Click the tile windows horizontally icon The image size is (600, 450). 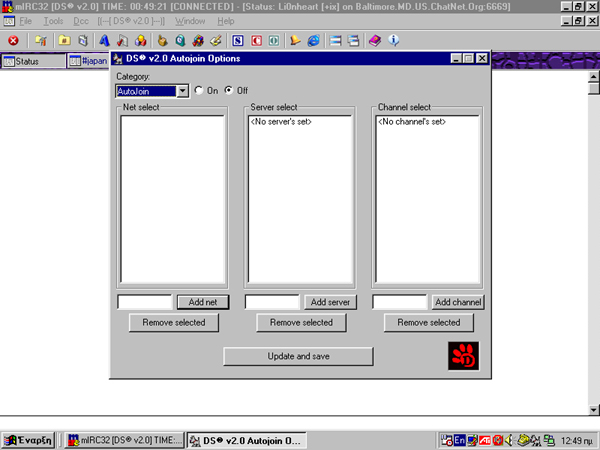tap(335, 41)
